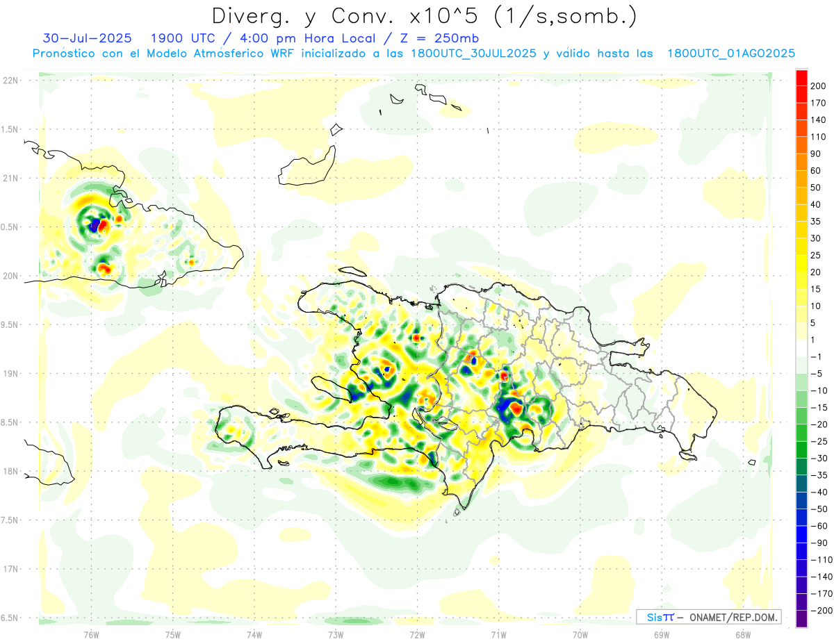Click the "9.5N" latitude label
This screenshot has width=834, height=644.
(10, 324)
